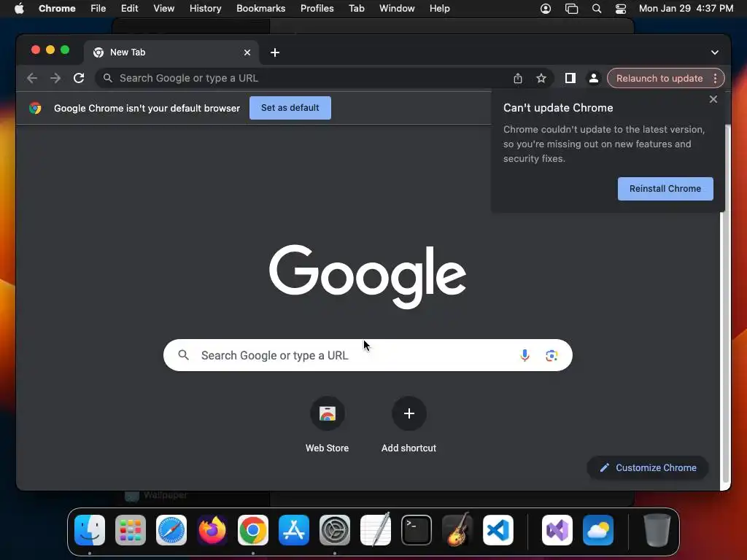747x560 pixels.
Task: Open TextEdit from the Dock
Action: 376,530
